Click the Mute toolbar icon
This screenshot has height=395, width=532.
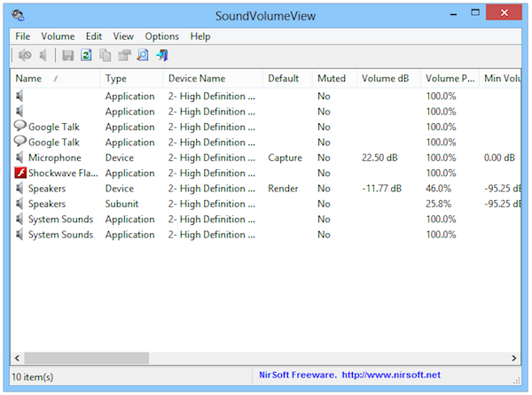pos(25,55)
